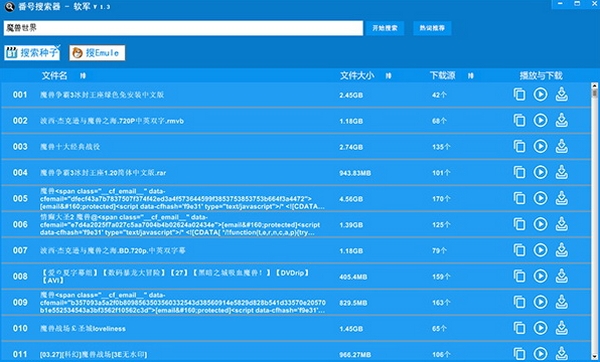This screenshot has height=362, width=600.
Task: Copy link for row 011
Action: (519, 354)
